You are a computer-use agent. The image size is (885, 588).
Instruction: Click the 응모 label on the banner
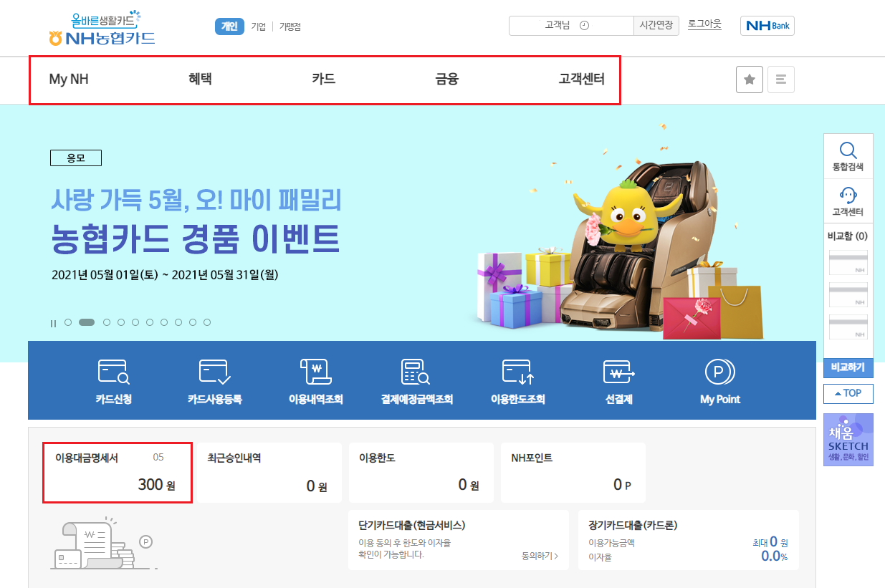click(x=76, y=158)
